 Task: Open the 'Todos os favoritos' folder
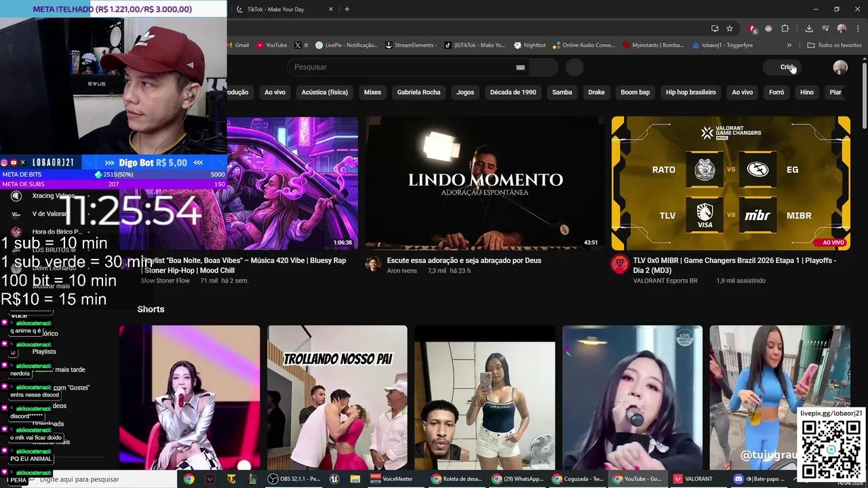click(x=834, y=45)
